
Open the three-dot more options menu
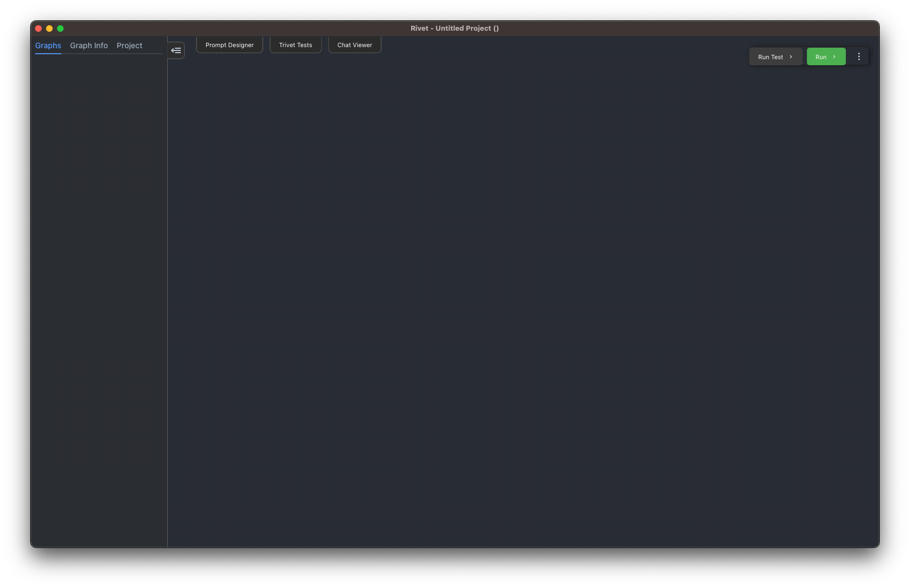tap(858, 56)
